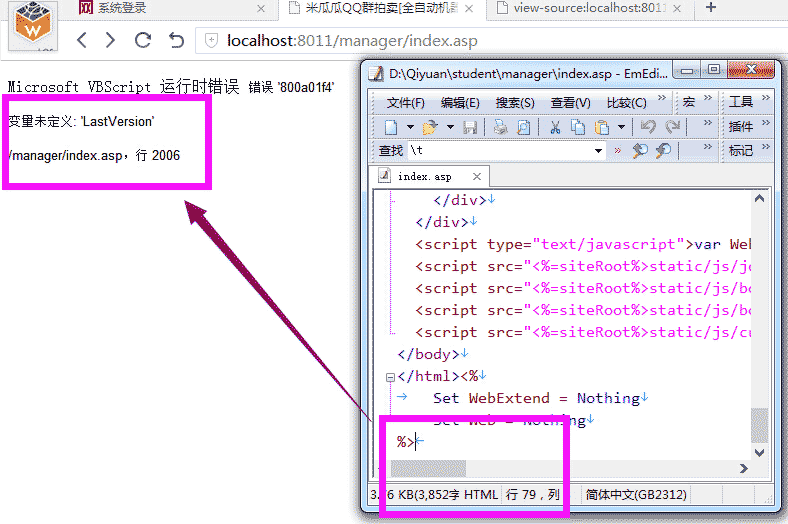Click the Open file folder icon
Screen dimensions: 788x524
[430, 127]
